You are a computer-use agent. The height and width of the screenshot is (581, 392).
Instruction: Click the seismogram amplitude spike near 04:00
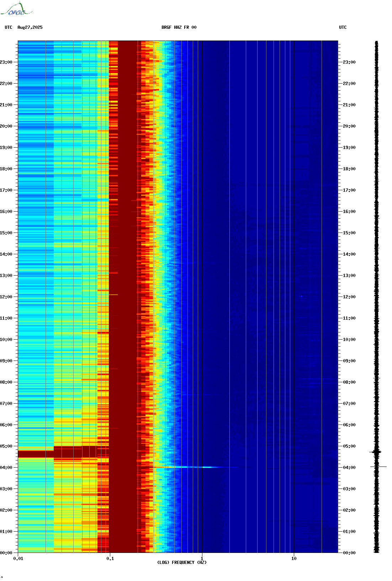[x=378, y=467]
